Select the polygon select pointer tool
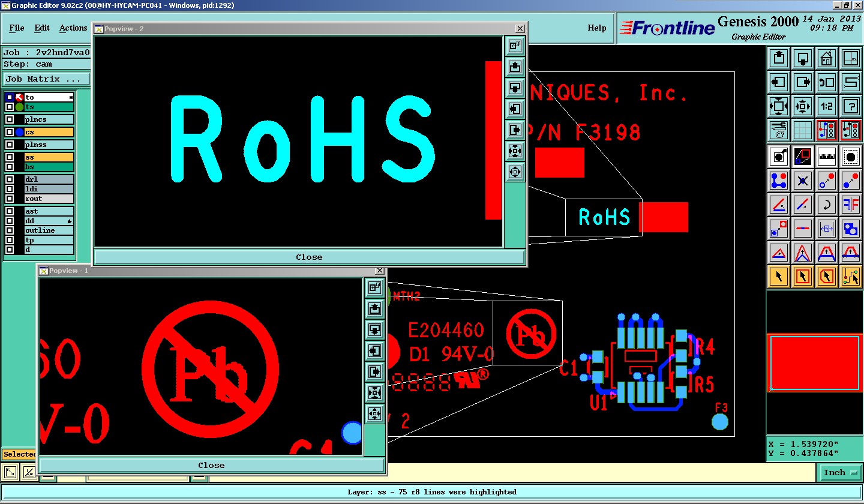The height and width of the screenshot is (504, 864). pyautogui.click(x=827, y=277)
